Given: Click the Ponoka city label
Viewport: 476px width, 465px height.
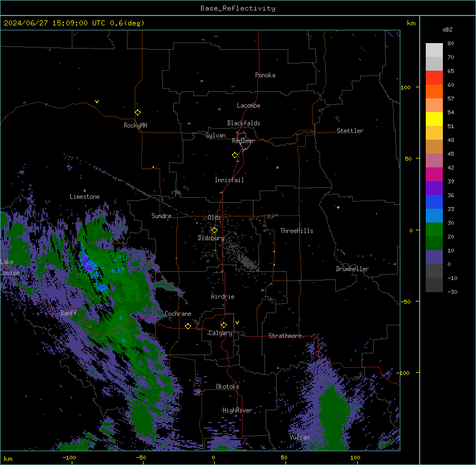Looking at the screenshot, I should pos(265,75).
